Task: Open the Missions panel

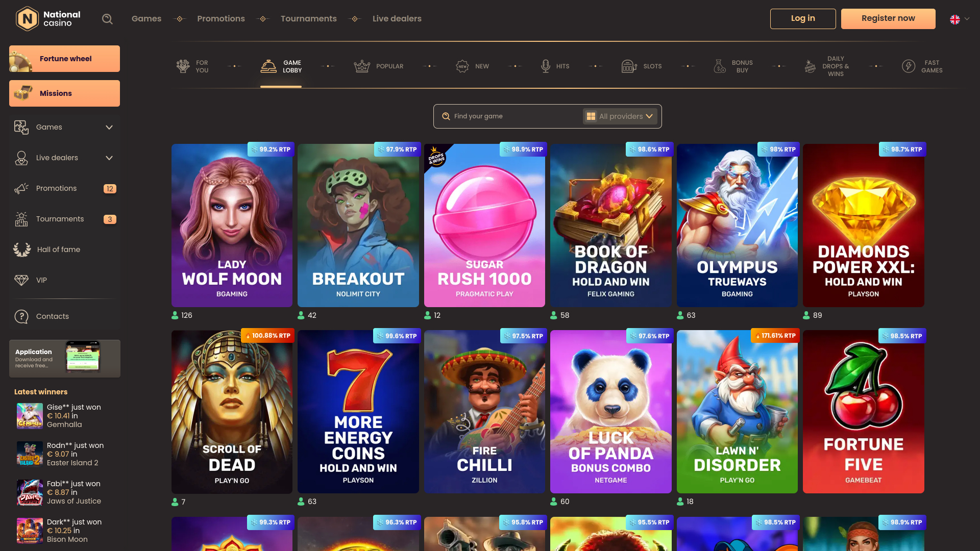Action: point(64,93)
